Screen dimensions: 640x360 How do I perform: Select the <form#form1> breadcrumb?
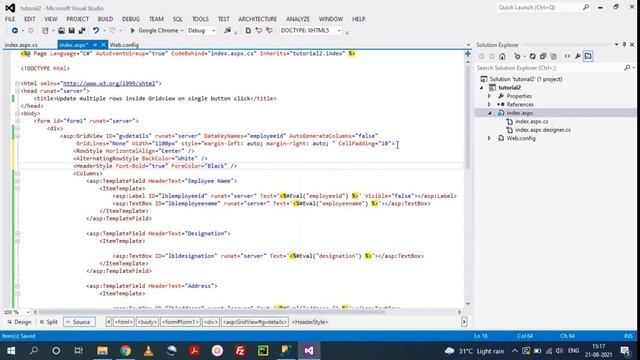click(180, 322)
